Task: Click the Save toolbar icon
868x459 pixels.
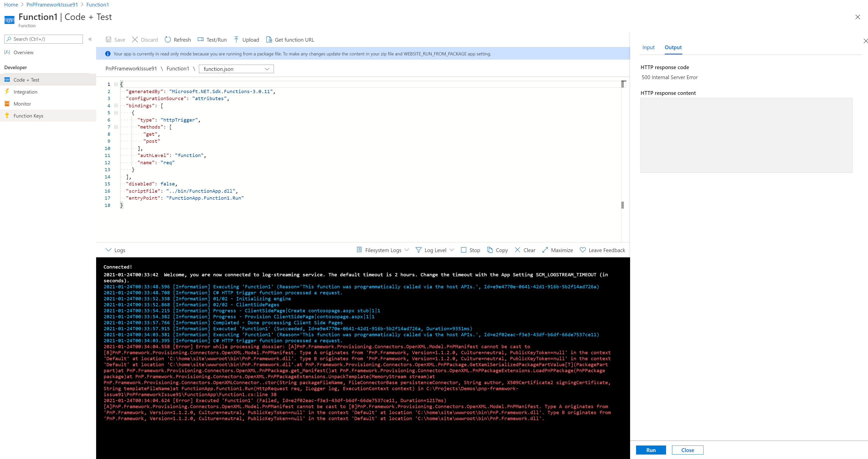Action: (109, 40)
